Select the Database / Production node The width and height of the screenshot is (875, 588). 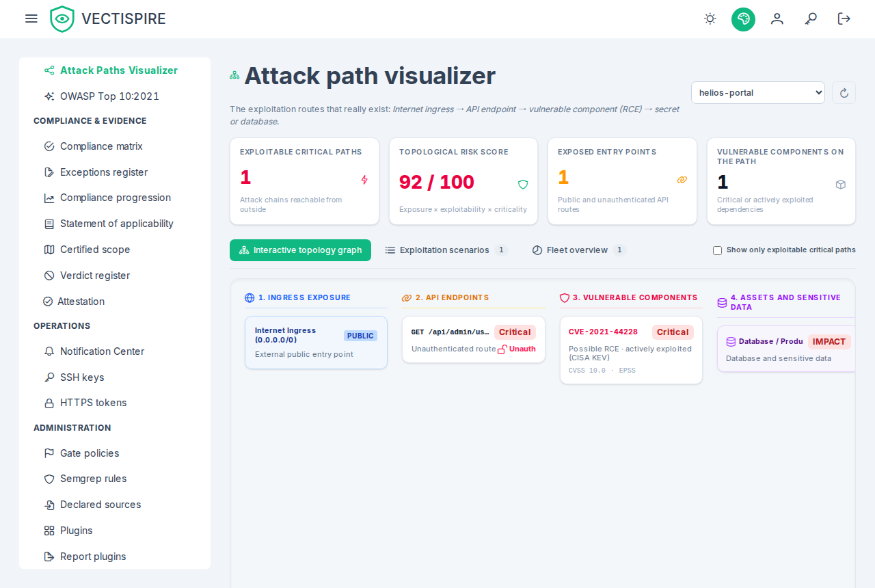click(x=787, y=349)
